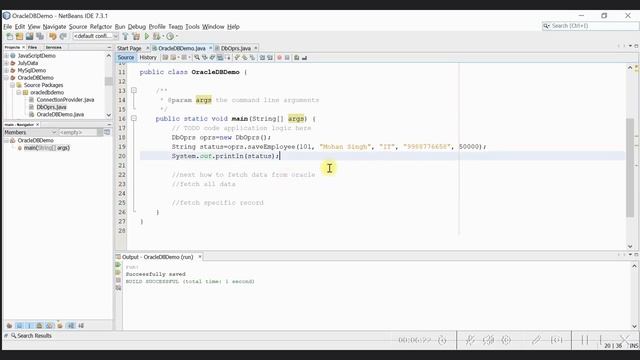This screenshot has height=360, width=640.
Task: Minimize the Projects panel
Action: click(x=109, y=47)
